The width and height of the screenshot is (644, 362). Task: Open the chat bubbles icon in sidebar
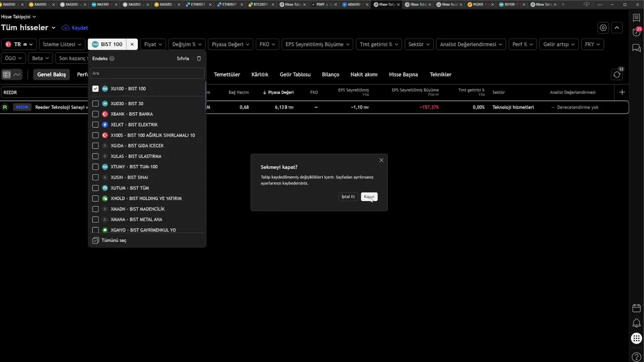636,48
